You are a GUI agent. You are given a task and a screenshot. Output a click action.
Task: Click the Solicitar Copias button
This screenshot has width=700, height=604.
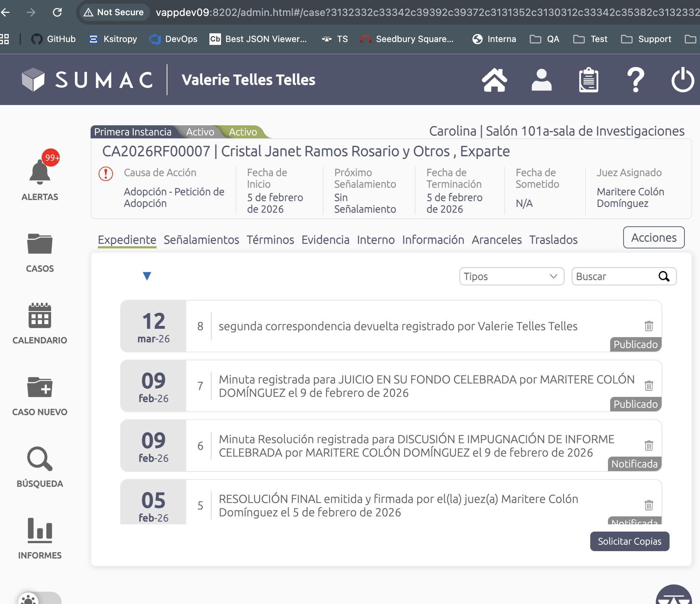(629, 541)
